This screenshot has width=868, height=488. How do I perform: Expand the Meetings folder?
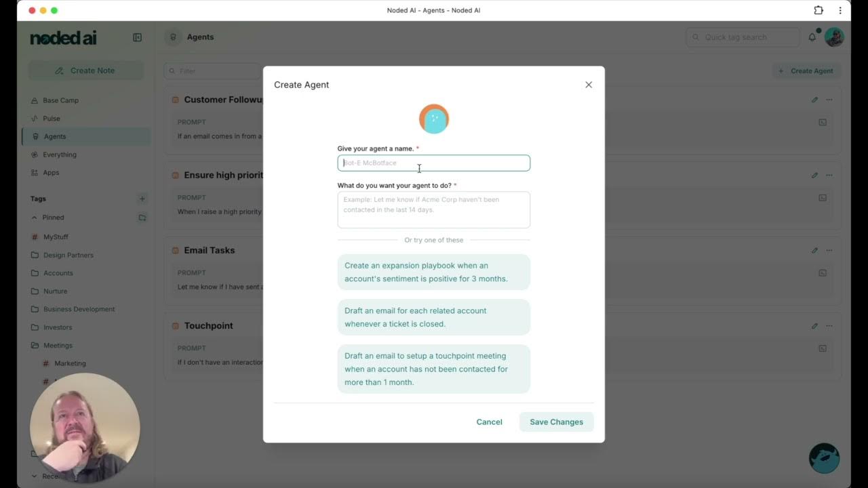coord(58,346)
